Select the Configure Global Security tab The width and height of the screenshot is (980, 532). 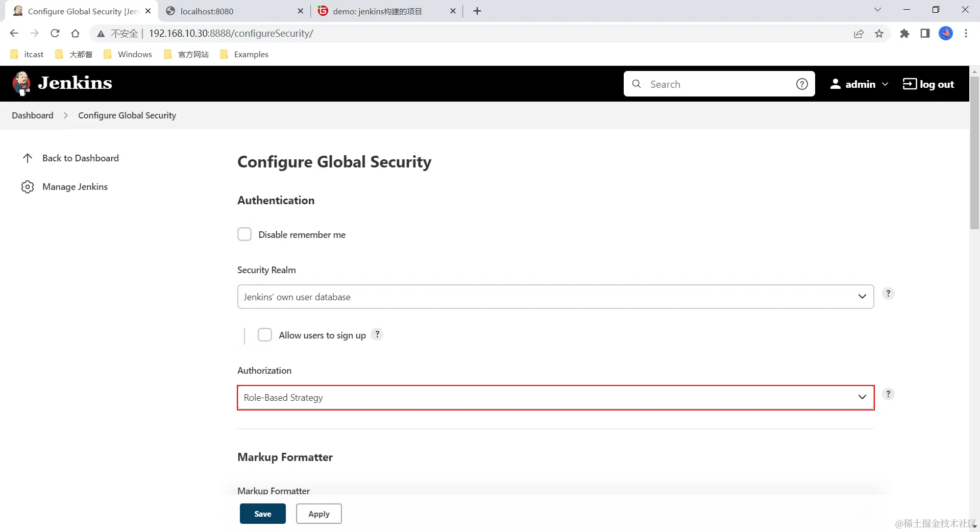(x=82, y=11)
